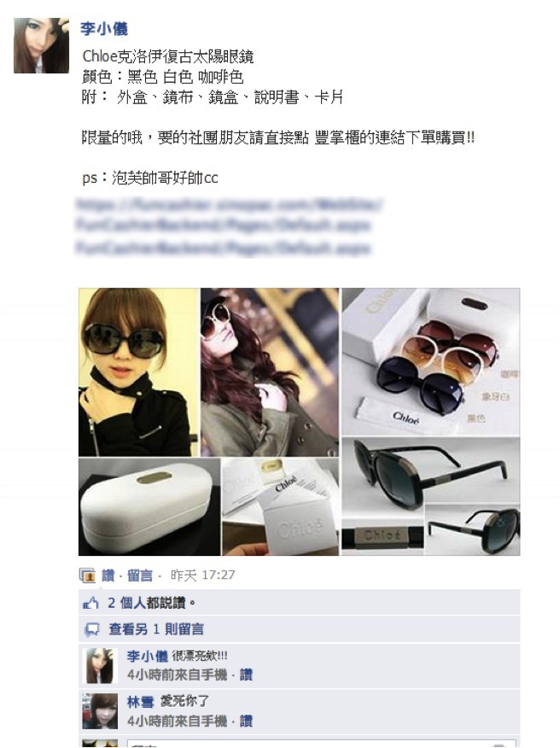Click the comment input field at the bottom
This screenshot has height=748, width=560.
[x=321, y=744]
